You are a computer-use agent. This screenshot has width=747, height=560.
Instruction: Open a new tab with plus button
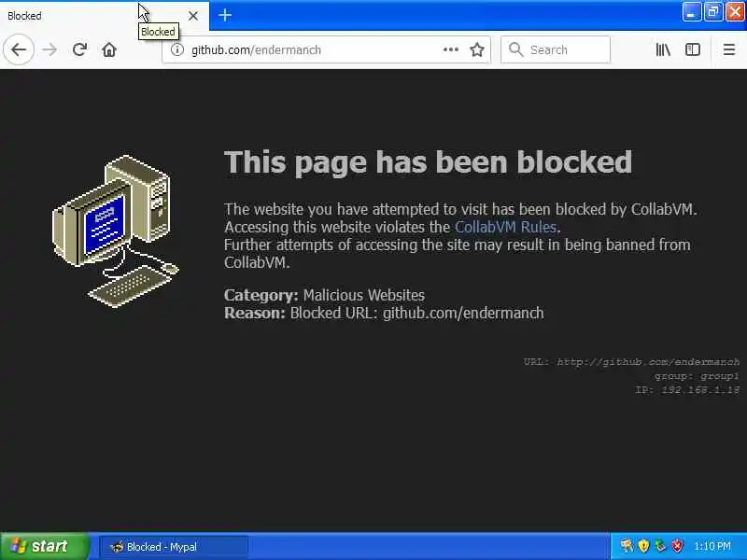(225, 15)
